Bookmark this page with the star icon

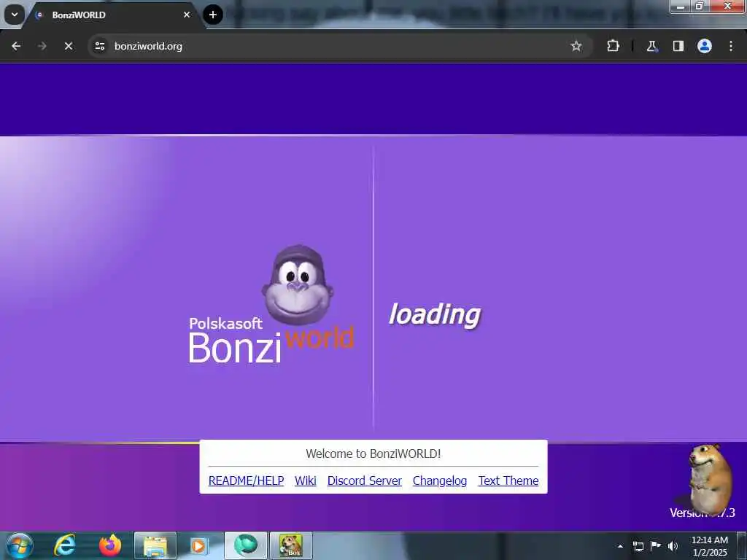coord(576,46)
